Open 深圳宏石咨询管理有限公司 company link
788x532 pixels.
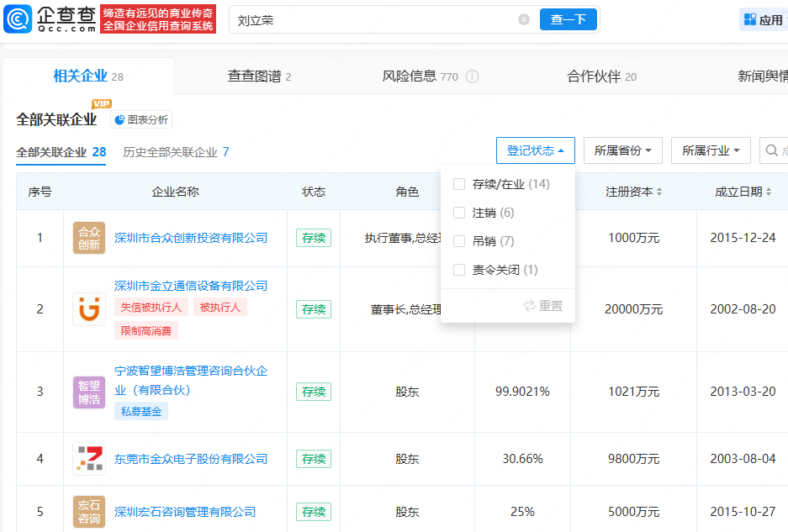[185, 512]
